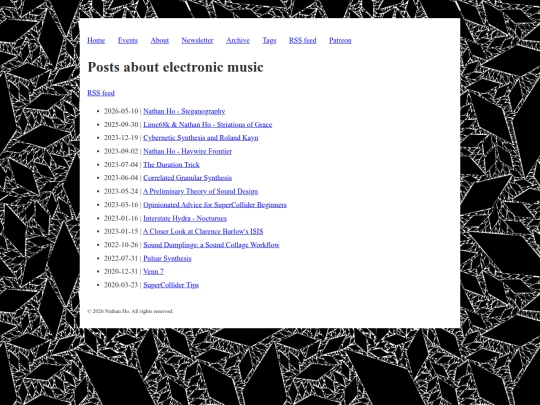This screenshot has height=405, width=540.
Task: Read Cybernetic Synthesis and Roland Kayn
Action: tap(200, 138)
